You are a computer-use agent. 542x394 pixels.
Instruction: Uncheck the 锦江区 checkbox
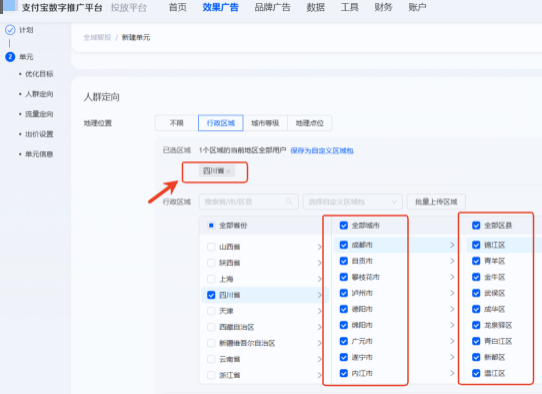point(476,245)
